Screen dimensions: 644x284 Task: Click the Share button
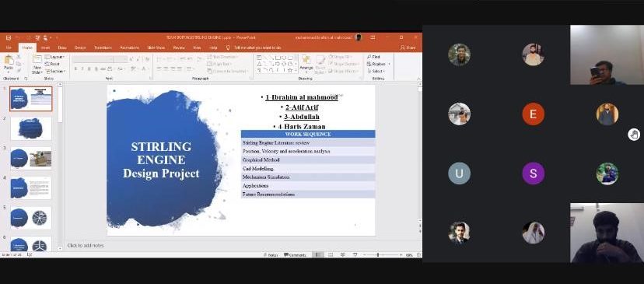coord(408,47)
